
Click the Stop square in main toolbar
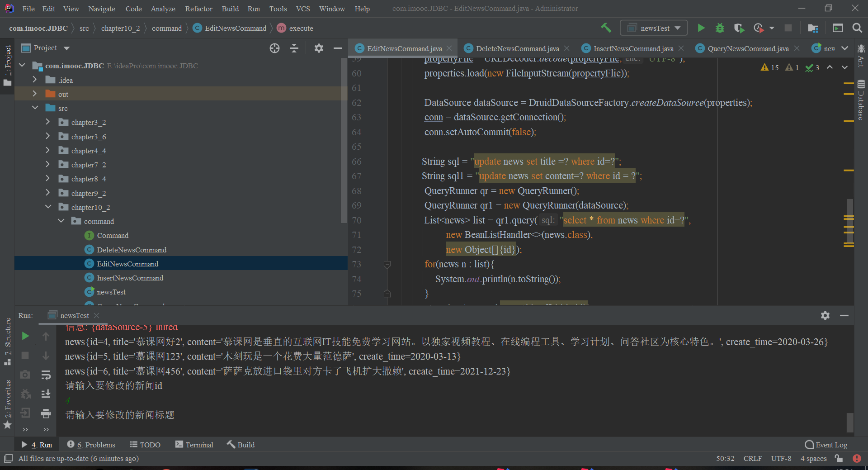[788, 28]
